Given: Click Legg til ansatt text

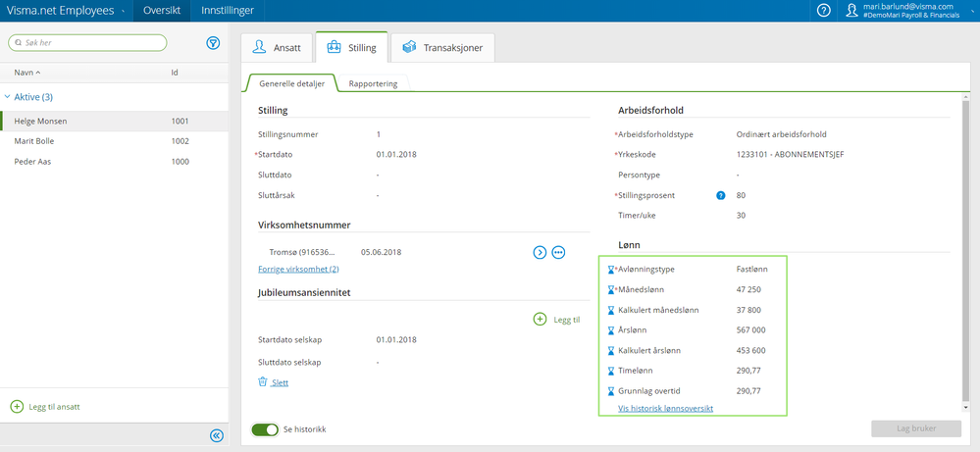Looking at the screenshot, I should point(54,407).
